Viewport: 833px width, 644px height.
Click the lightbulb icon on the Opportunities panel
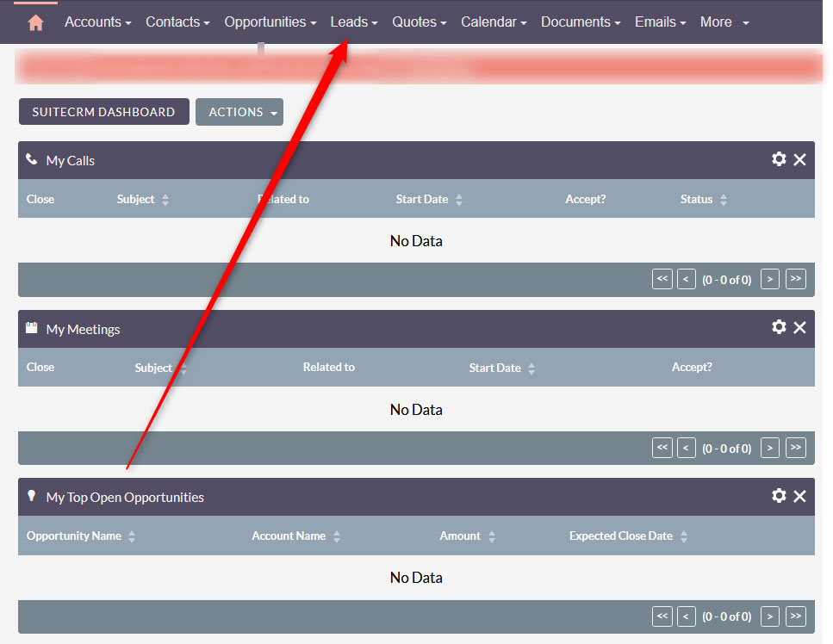(31, 496)
